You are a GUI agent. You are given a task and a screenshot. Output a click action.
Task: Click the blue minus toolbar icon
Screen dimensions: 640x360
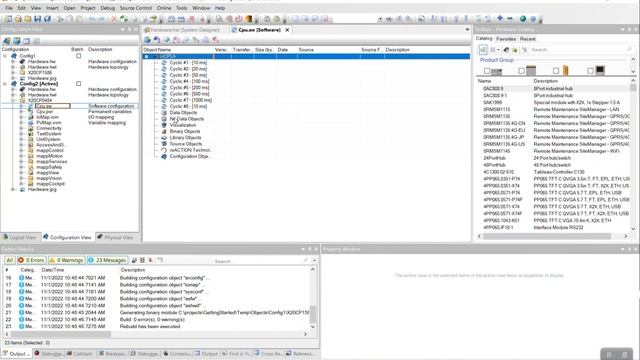point(510,19)
